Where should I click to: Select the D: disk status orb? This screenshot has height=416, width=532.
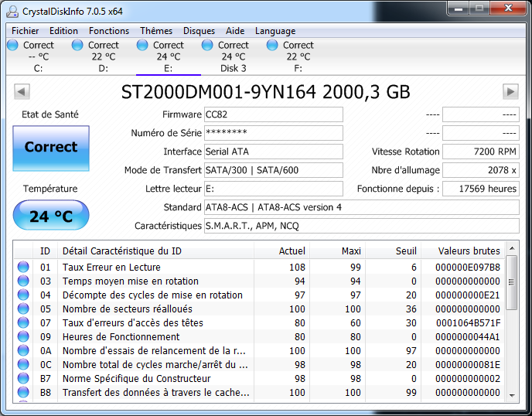coord(77,45)
